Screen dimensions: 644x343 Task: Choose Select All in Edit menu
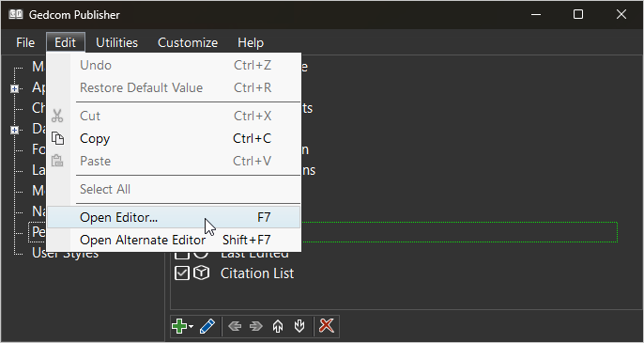[175, 189]
